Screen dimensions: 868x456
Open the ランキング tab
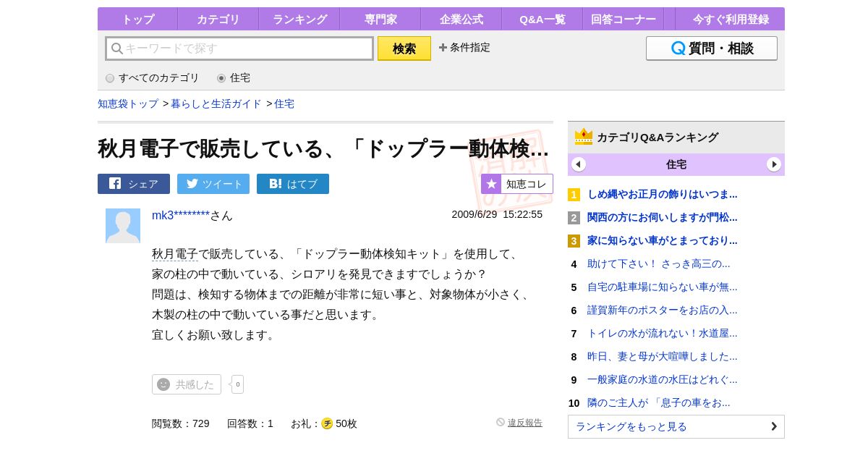[x=299, y=20]
